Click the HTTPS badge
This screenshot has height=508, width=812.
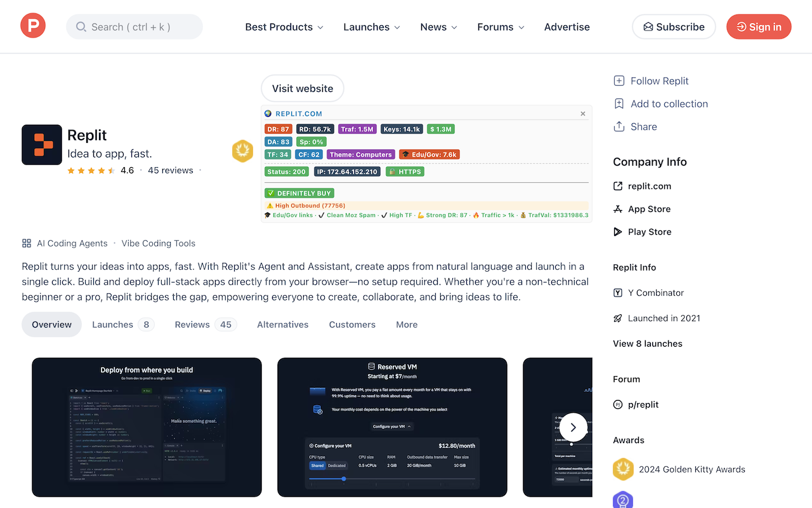(x=405, y=171)
